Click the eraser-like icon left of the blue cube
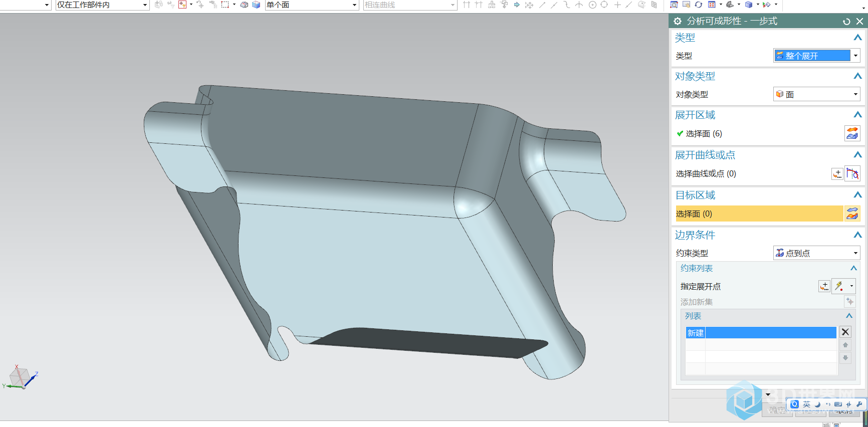 click(244, 5)
